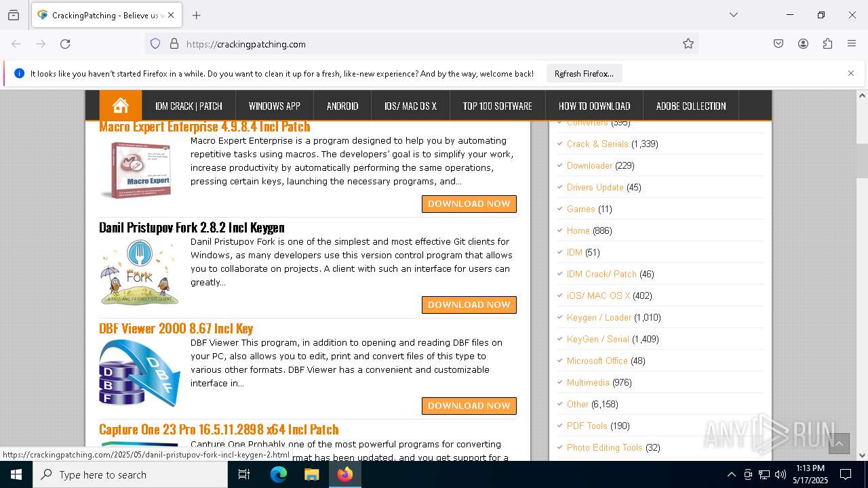Click the site padlock icon
This screenshot has width=868, height=488.
click(174, 44)
